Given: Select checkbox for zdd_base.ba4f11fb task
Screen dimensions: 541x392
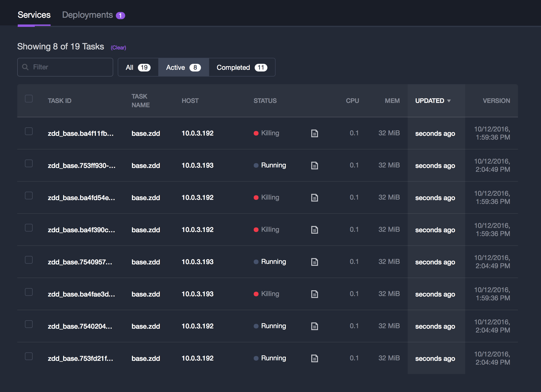Looking at the screenshot, I should tap(29, 131).
